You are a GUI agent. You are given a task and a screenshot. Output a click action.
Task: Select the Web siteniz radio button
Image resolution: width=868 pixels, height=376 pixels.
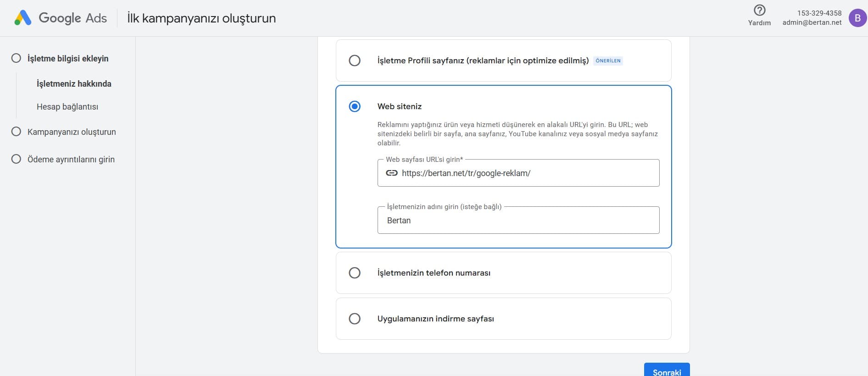[355, 106]
